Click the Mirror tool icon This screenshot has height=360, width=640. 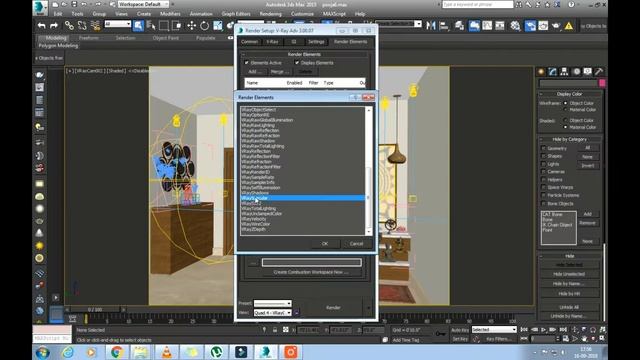[431, 26]
